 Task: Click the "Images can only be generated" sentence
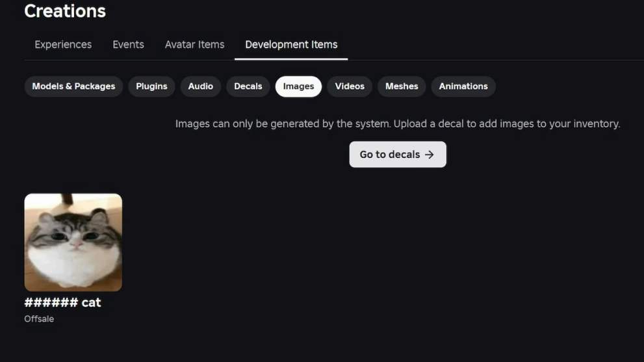pos(283,123)
